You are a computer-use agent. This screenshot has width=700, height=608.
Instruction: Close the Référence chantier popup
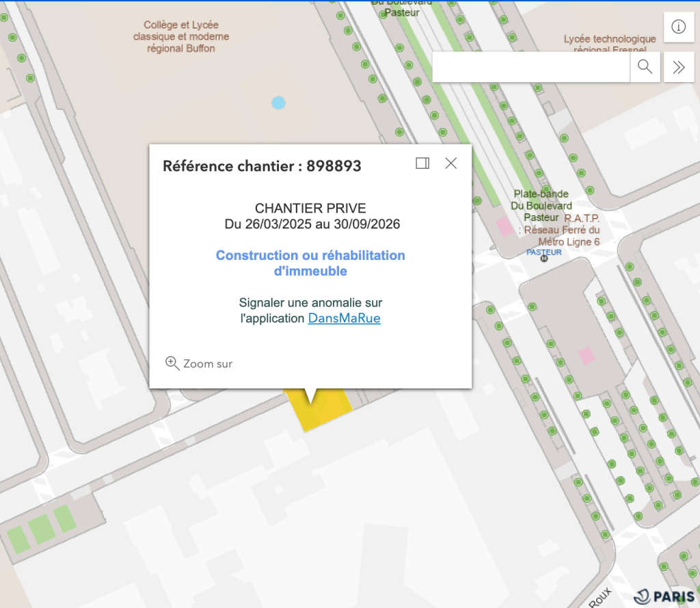tap(450, 163)
